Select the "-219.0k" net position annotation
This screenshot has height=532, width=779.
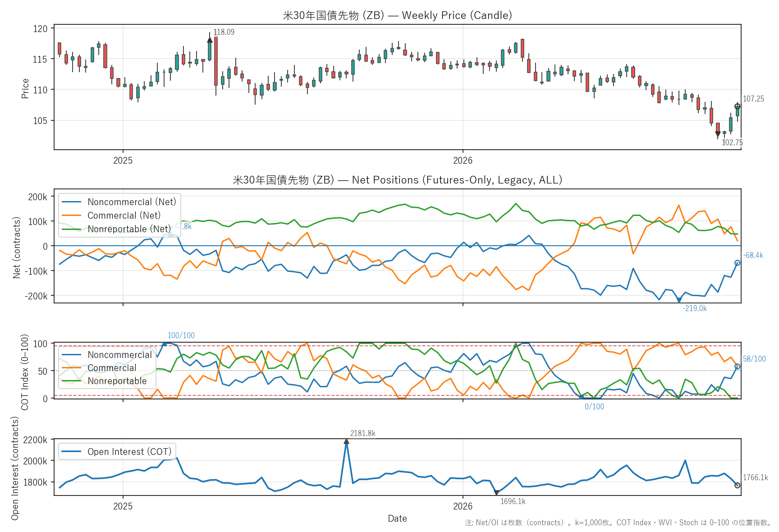coord(695,308)
